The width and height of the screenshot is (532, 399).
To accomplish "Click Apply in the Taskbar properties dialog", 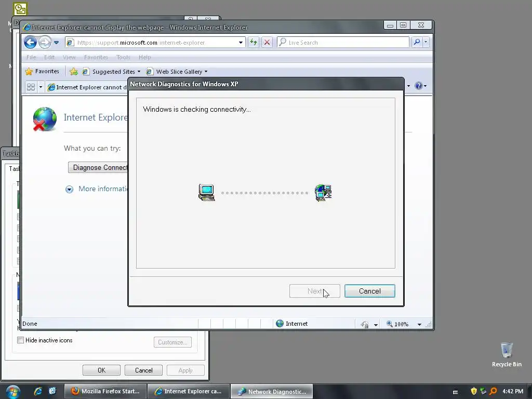I will pos(185,370).
